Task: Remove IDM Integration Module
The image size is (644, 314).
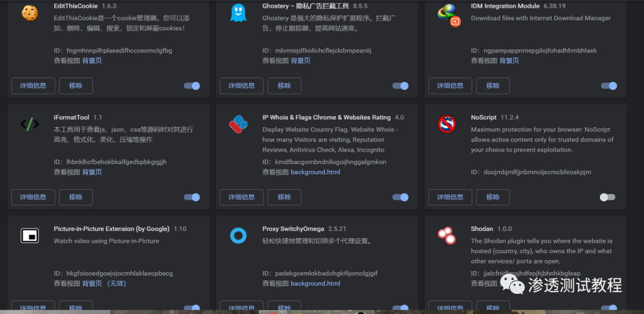Action: [493, 86]
